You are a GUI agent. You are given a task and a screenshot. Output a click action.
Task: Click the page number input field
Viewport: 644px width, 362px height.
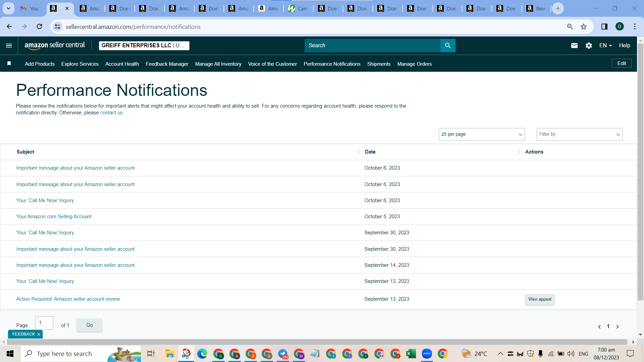(44, 323)
